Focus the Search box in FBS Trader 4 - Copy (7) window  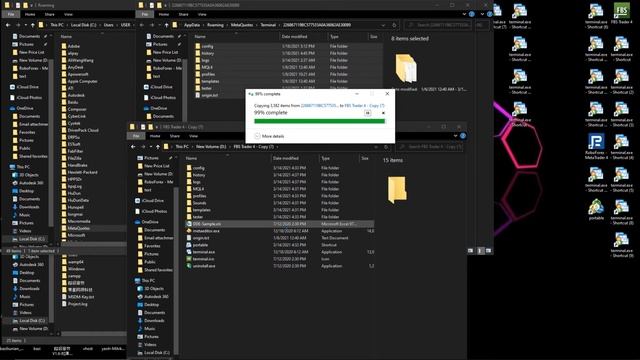point(431,147)
